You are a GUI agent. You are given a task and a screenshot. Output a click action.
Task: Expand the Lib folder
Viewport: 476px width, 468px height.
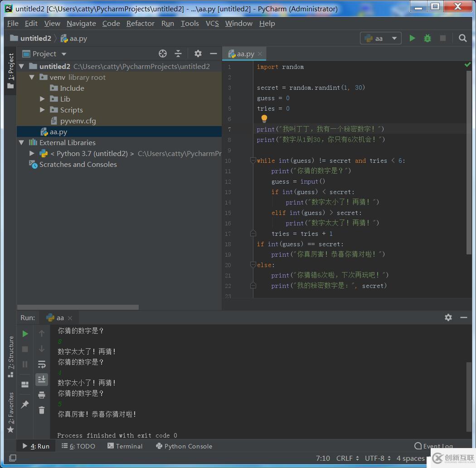[x=43, y=99]
